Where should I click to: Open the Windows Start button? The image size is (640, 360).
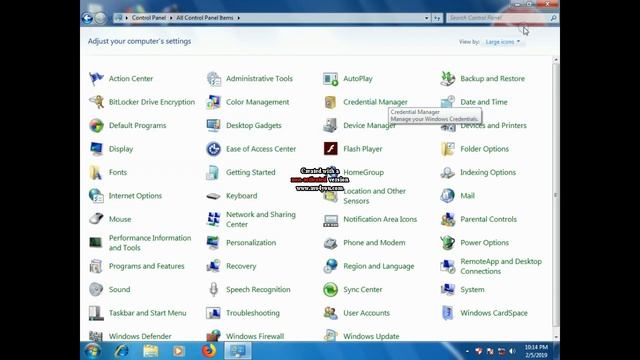(93, 351)
